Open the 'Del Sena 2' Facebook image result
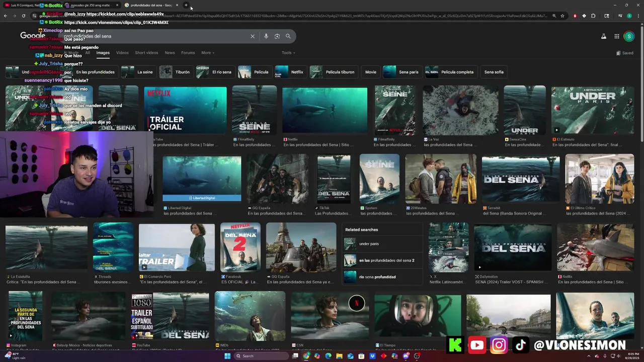The image size is (644, 362). pos(240,247)
